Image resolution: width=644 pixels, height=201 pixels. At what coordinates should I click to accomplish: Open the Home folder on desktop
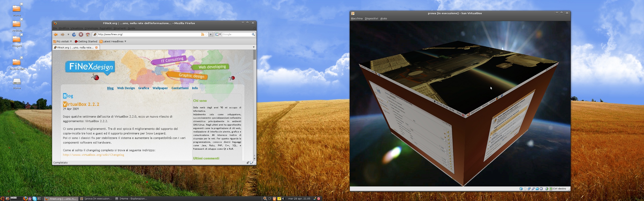tap(17, 10)
